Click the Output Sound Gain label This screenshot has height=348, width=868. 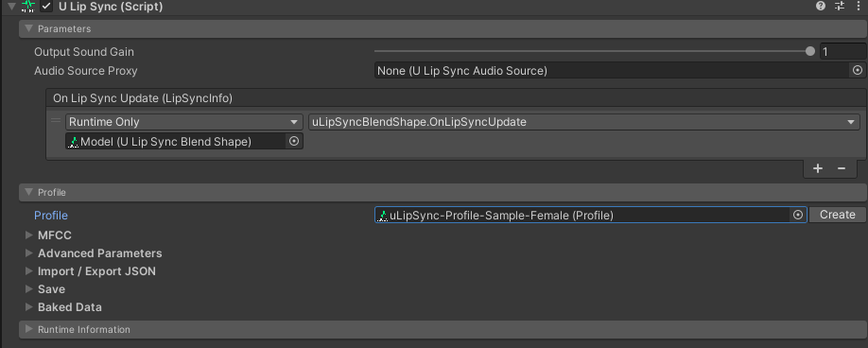[84, 51]
